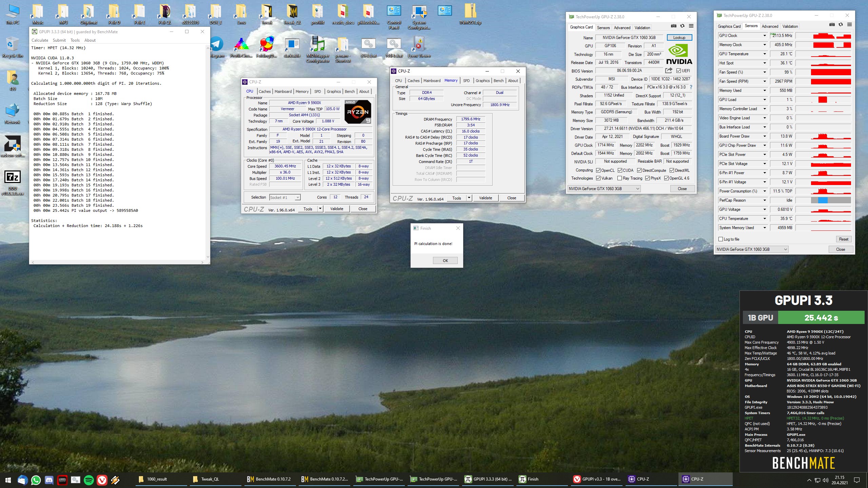Click the Fan Speed (%) red graph bar
This screenshot has width=868, height=488.
click(831, 72)
